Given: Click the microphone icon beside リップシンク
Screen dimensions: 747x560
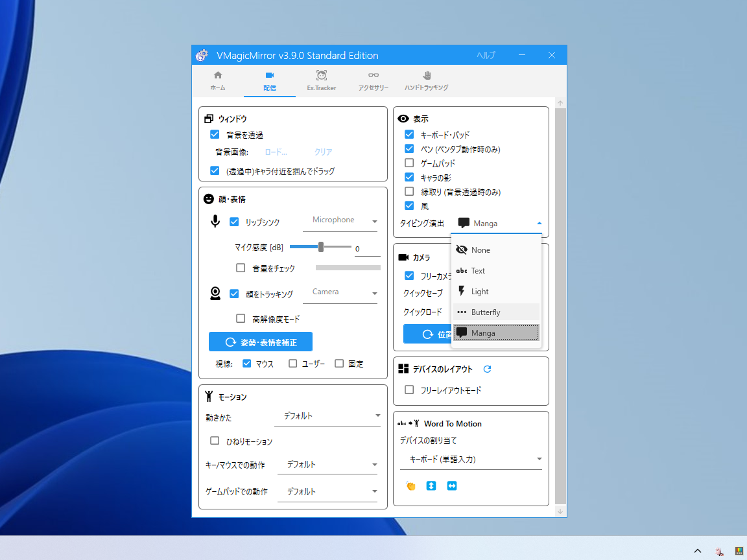Looking at the screenshot, I should (x=214, y=220).
